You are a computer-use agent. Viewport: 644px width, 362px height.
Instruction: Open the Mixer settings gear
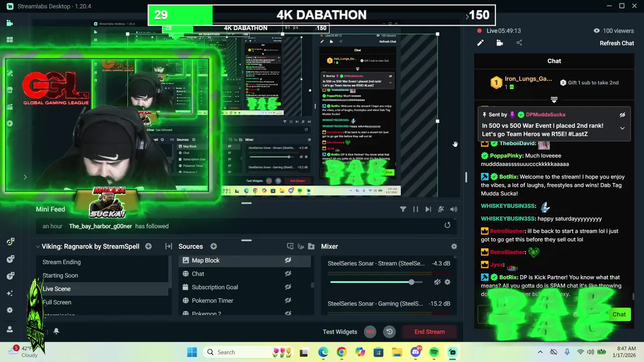(x=454, y=246)
